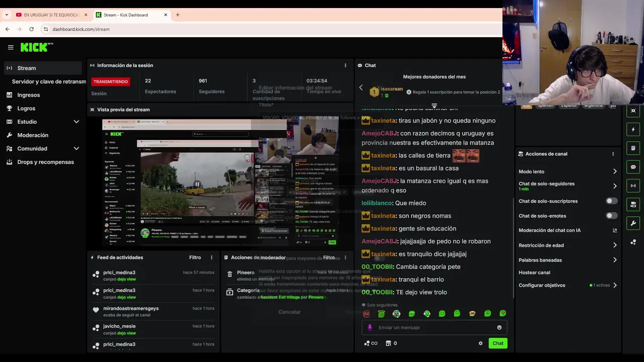Pick the red angry emote
Image resolution: width=644 pixels, height=362 pixels.
pyautogui.click(x=366, y=314)
